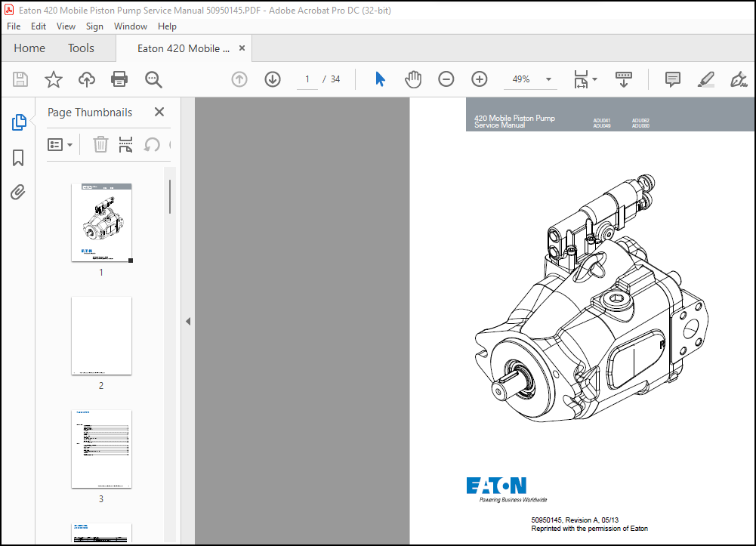Zoom out with the minus icon

coord(446,79)
